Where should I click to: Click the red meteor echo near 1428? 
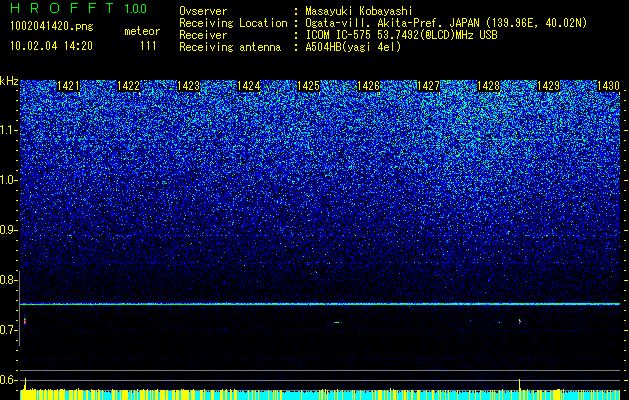pos(520,321)
